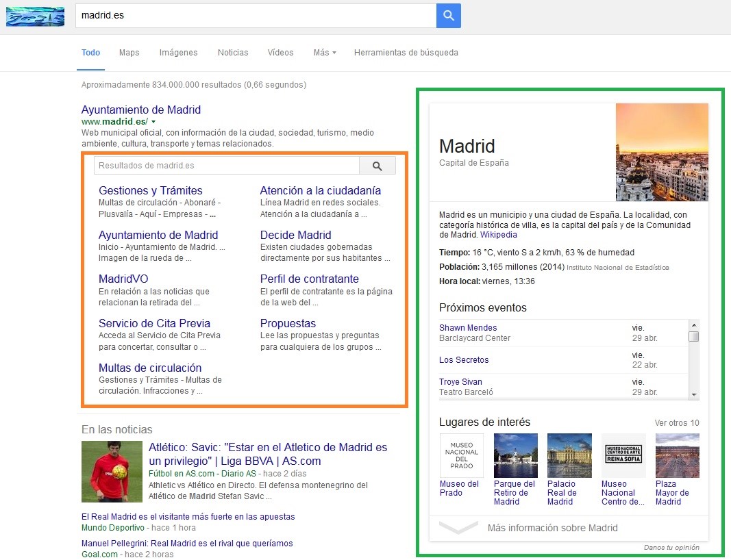Viewport: 731px width, 560px height.
Task: Open the Ayuntamiento de Madrid result title
Action: click(141, 110)
